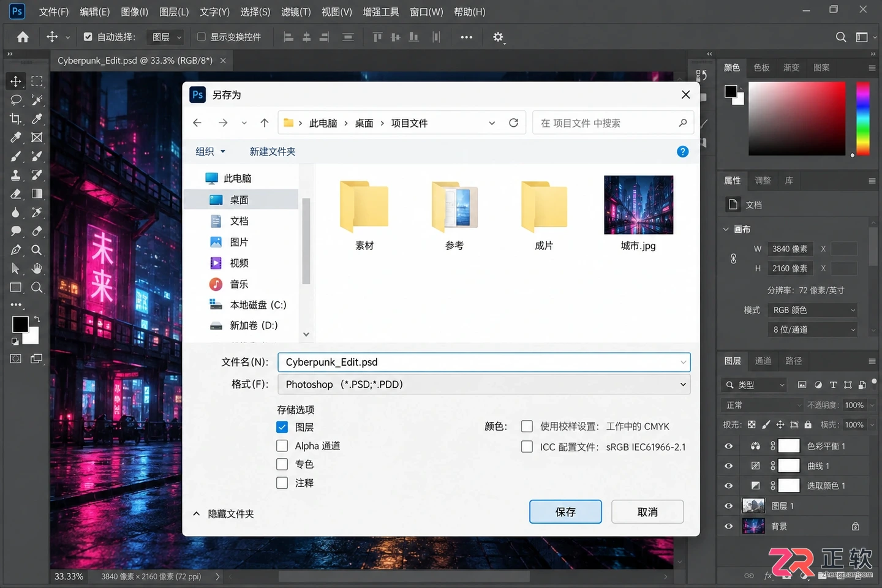Switch to the 色板 tab
Screen dimensions: 882x588
(761, 67)
